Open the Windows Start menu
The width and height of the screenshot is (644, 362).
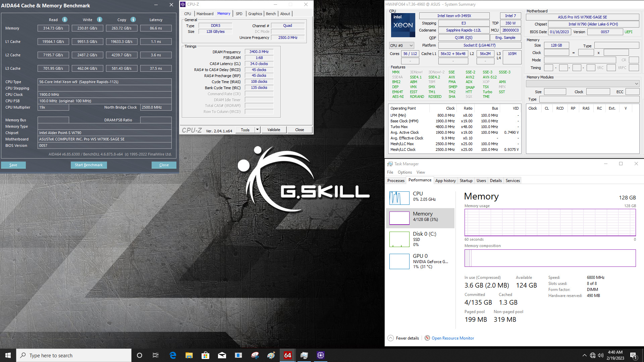coord(8,355)
